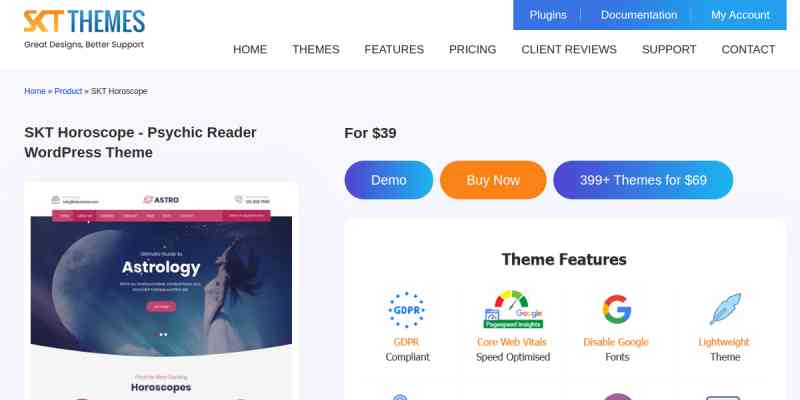Open the THEMES menu item

point(316,49)
